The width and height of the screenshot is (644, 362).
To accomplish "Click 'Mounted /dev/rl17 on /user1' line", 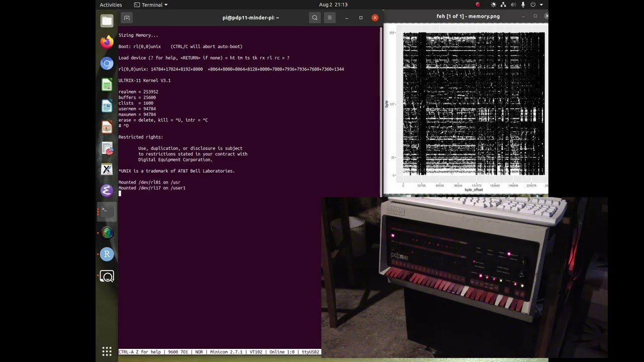I will pos(152,188).
